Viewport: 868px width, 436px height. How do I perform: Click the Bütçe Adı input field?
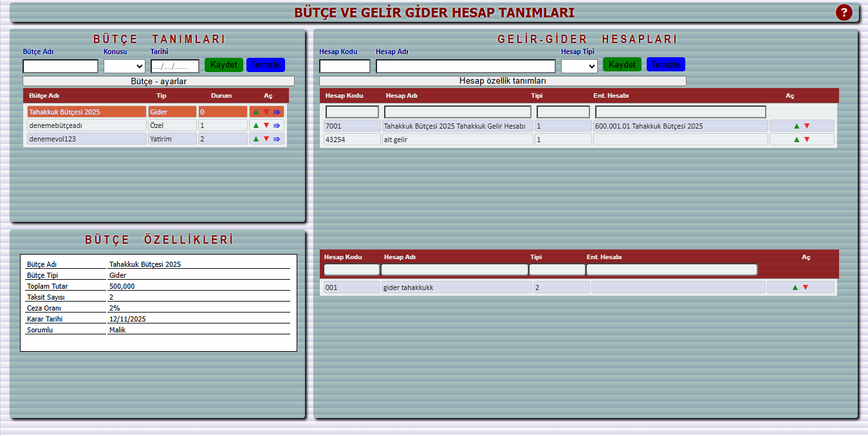pyautogui.click(x=60, y=66)
